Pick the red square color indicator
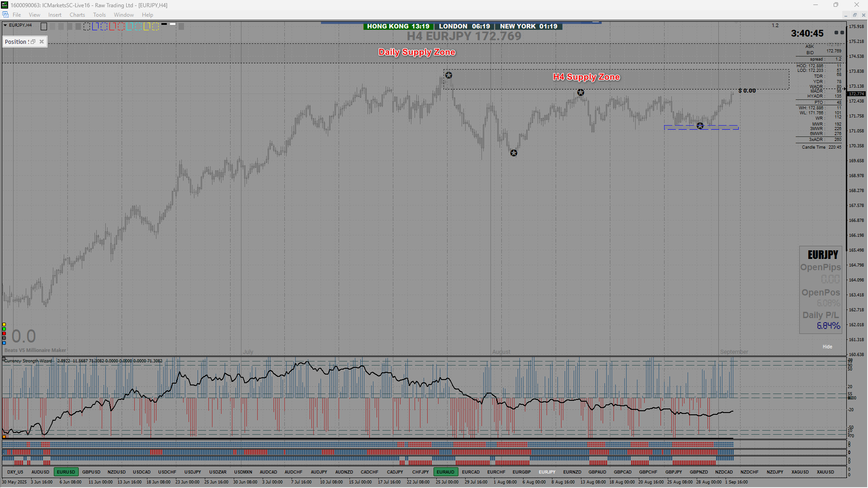This screenshot has width=868, height=488. [4, 333]
